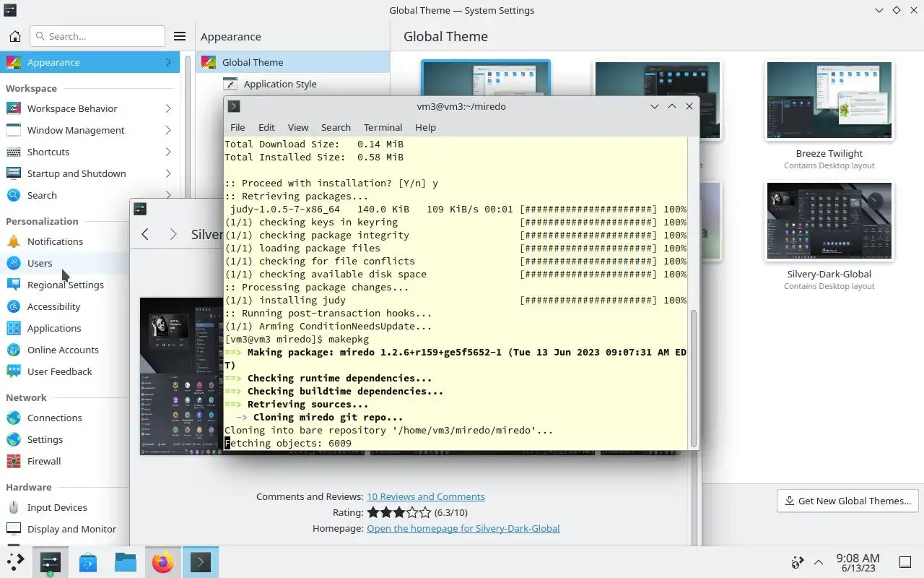
Task: Click the Silvery-Dark preview screenshot image
Action: click(181, 376)
